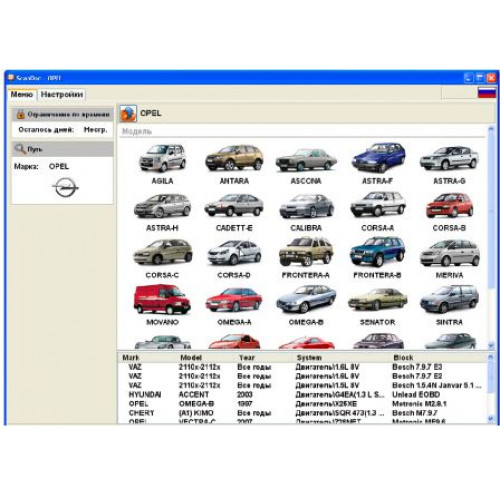
Task: Click the Путь panel header
Action: click(63, 149)
